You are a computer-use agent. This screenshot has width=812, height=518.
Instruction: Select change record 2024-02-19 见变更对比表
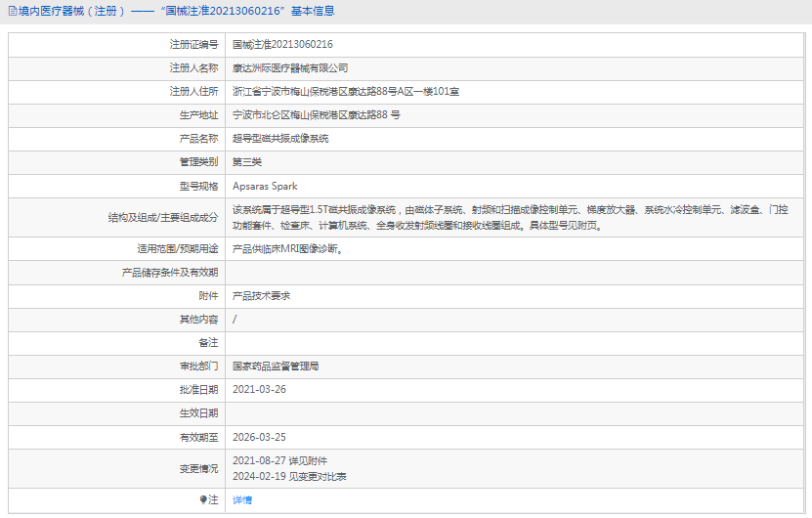(289, 477)
